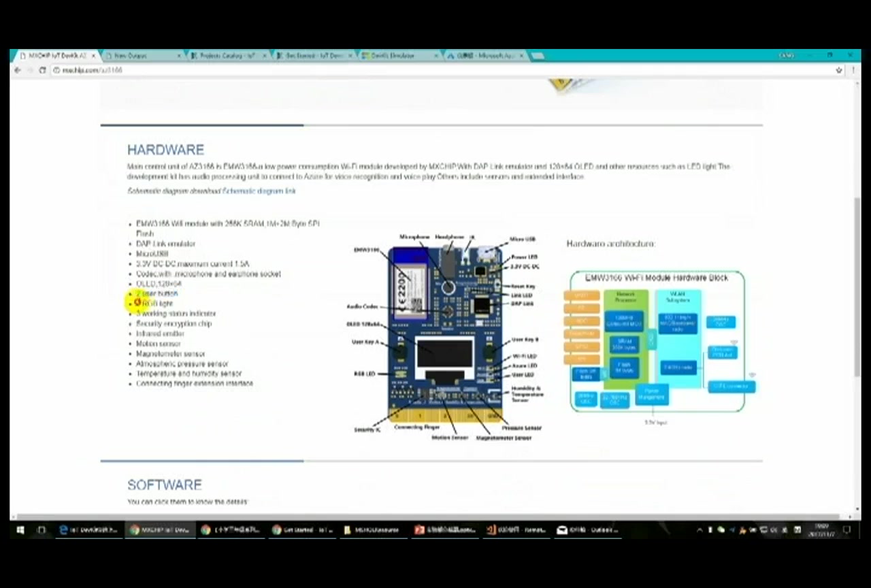Click 'Connecting finger extension interface' list item
Image resolution: width=871 pixels, height=588 pixels.
pyautogui.click(x=194, y=384)
